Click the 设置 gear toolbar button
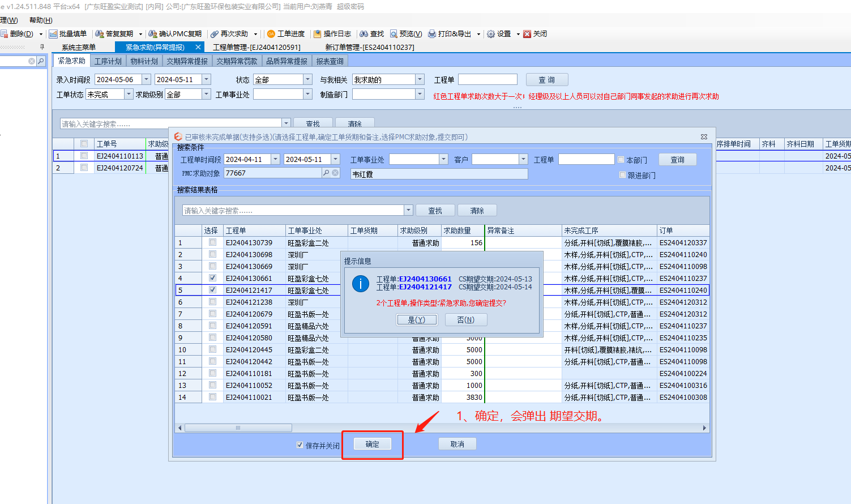 coord(499,34)
